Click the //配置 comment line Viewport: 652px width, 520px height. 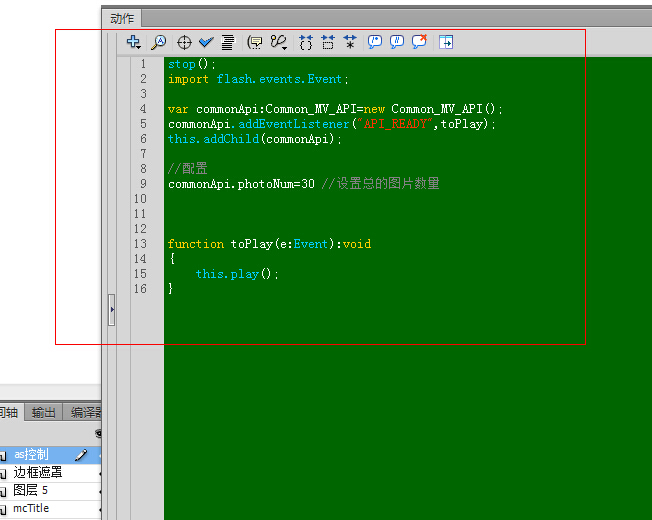tap(188, 169)
